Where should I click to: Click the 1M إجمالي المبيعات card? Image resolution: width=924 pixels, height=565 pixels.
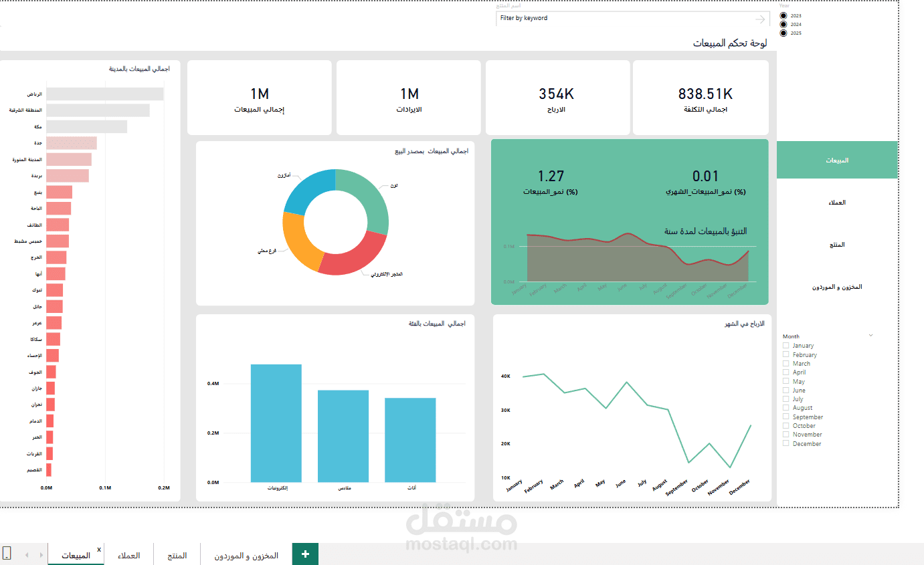(260, 98)
